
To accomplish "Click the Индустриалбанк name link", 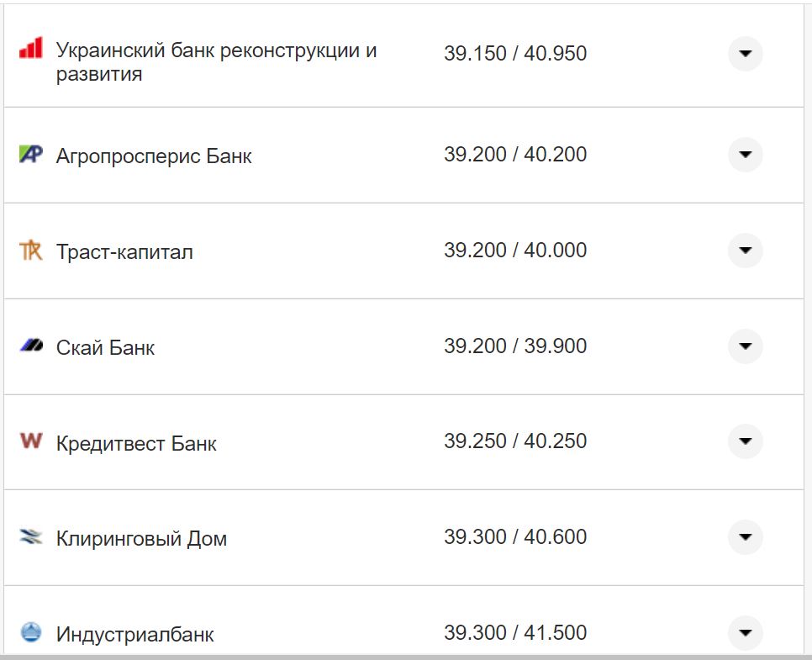I will tap(134, 631).
